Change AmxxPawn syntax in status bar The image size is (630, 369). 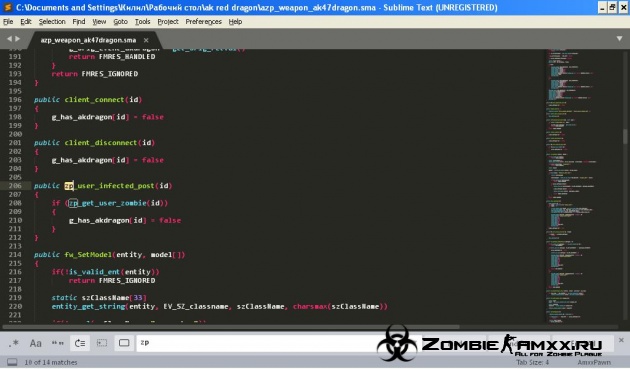point(594,362)
